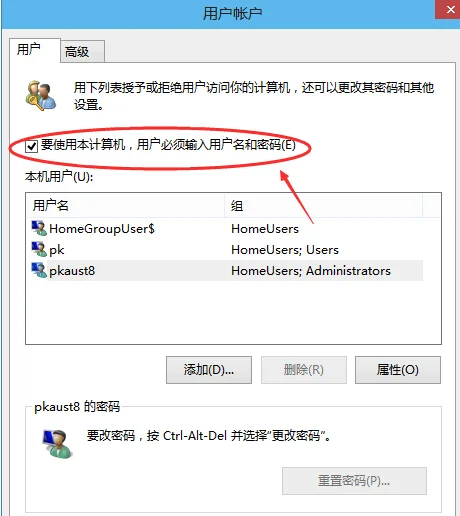Close the 用户帐户 dialog window
The width and height of the screenshot is (460, 516).
449,9
